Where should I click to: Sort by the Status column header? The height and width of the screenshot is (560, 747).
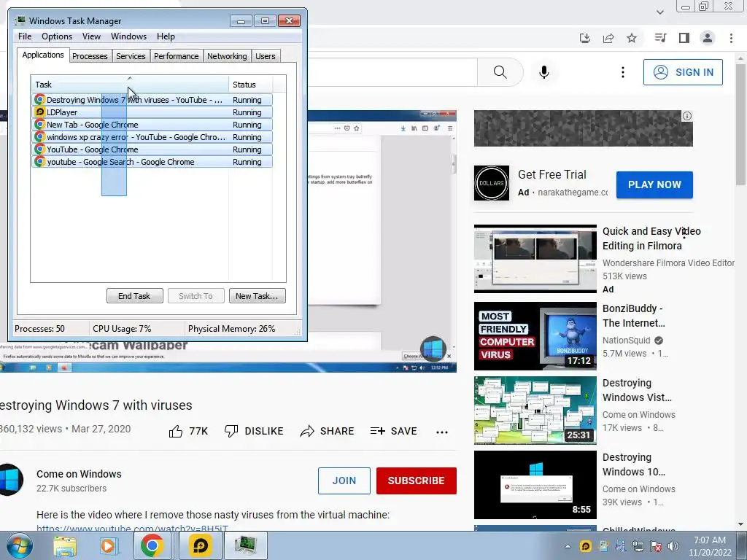[x=251, y=85]
